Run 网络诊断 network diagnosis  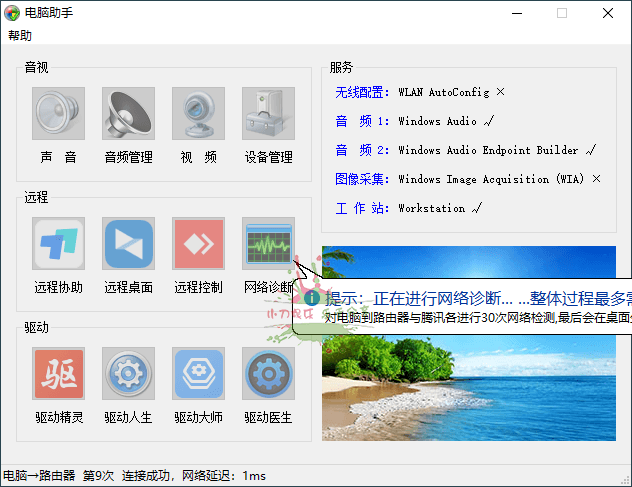[x=268, y=244]
